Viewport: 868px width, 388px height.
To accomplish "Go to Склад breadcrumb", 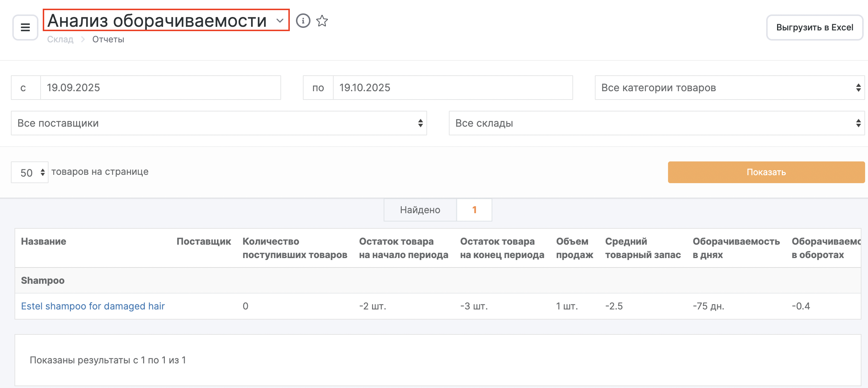I will 60,39.
